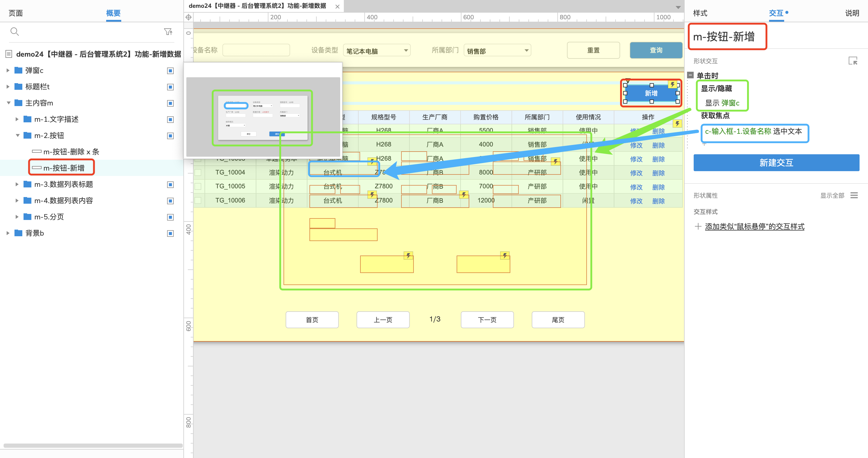Click 添加类似“鼠标悬停”的交互样式 link
The width and height of the screenshot is (868, 458).
point(754,227)
